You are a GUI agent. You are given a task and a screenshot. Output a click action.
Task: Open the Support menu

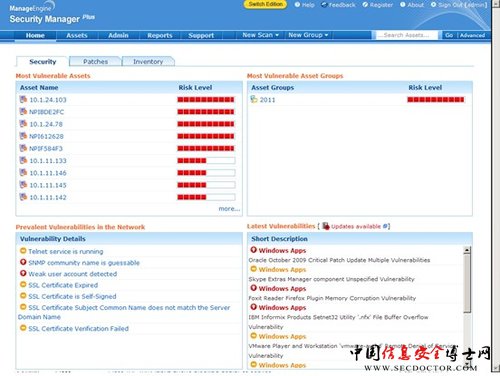coord(201,35)
